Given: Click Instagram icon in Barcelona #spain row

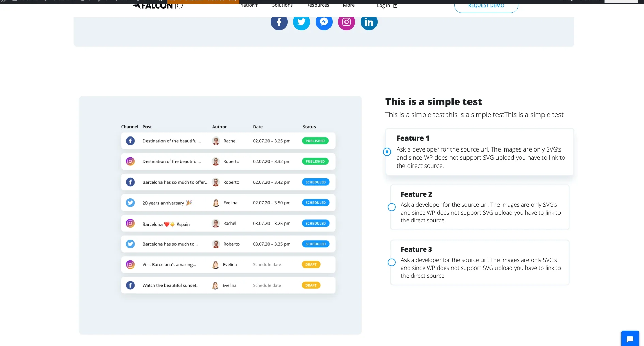Looking at the screenshot, I should tap(130, 224).
